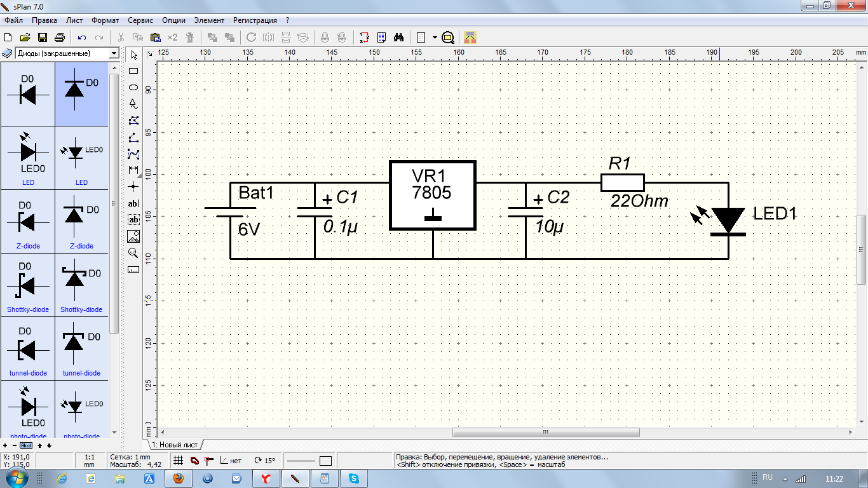Select the magnifier zoom tool in the left toolbar
Viewport: 868px width, 488px height.
133,253
